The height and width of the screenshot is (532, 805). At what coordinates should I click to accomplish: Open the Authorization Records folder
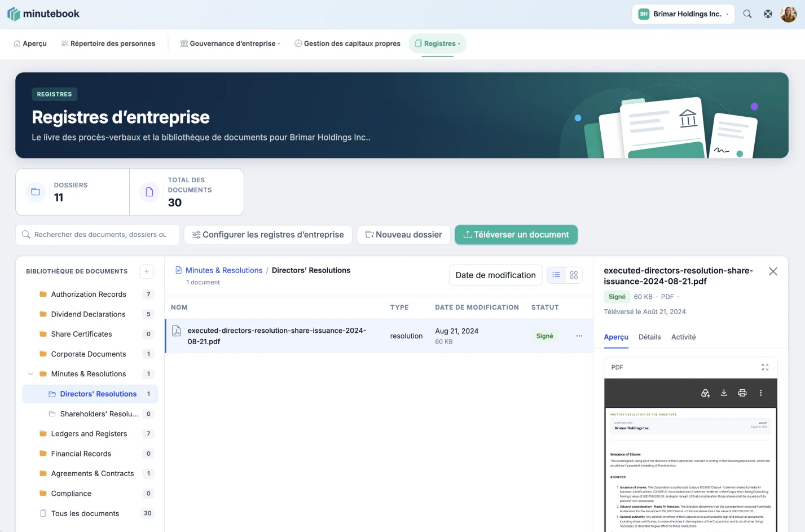click(x=90, y=294)
